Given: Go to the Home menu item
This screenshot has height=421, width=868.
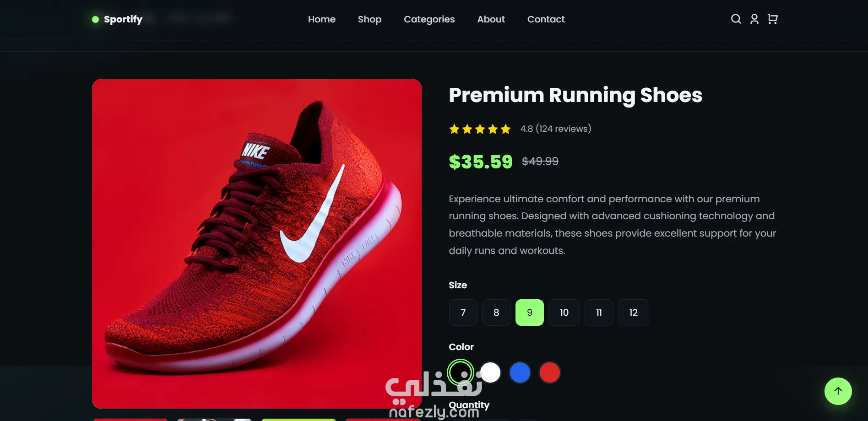Looking at the screenshot, I should (321, 19).
